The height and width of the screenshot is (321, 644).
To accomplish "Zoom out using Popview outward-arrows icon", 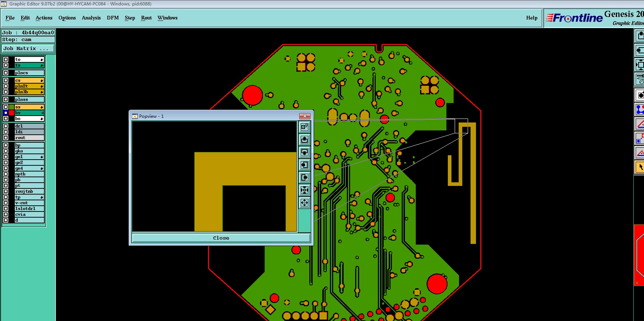I will 305,202.
